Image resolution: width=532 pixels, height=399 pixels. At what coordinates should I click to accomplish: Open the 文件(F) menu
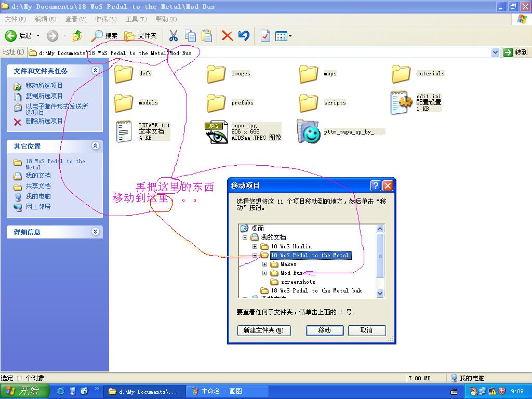(16, 19)
